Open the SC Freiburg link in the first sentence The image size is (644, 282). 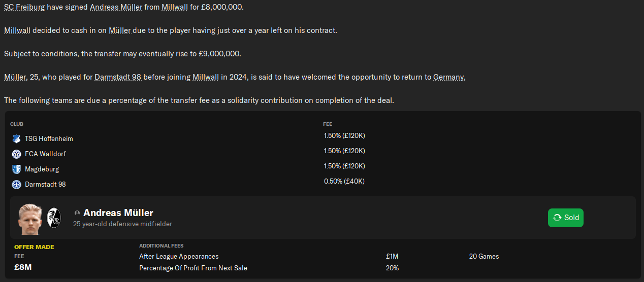pos(24,8)
